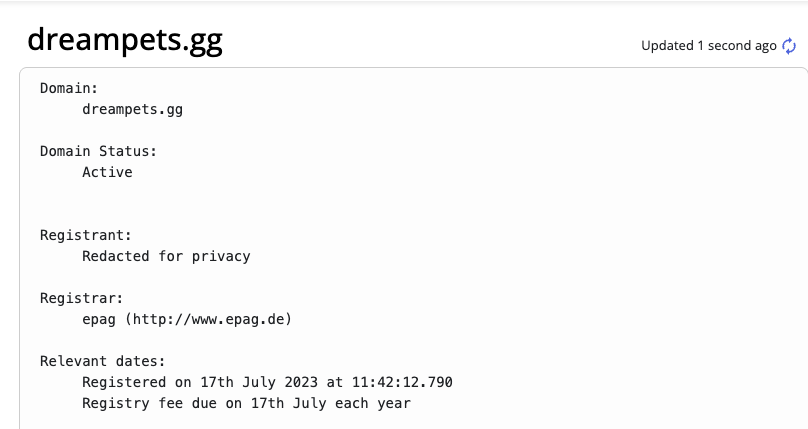Click the dreampets.gg value under Domain
This screenshot has width=808, height=429.
click(x=132, y=109)
